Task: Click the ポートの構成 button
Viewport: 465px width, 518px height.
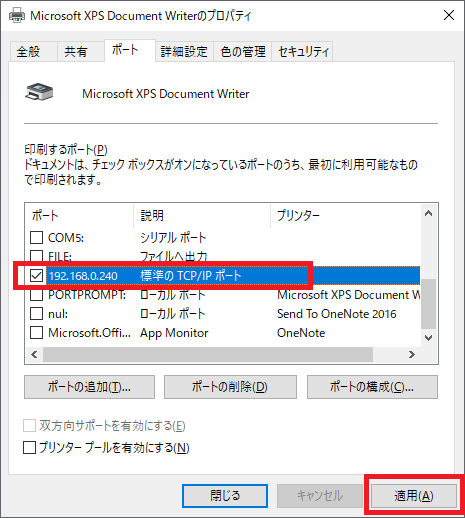Action: [x=372, y=387]
